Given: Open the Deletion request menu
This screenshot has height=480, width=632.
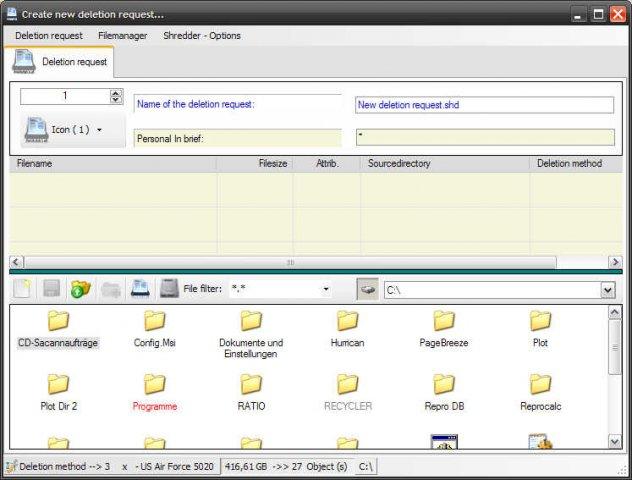Looking at the screenshot, I should pyautogui.click(x=49, y=35).
